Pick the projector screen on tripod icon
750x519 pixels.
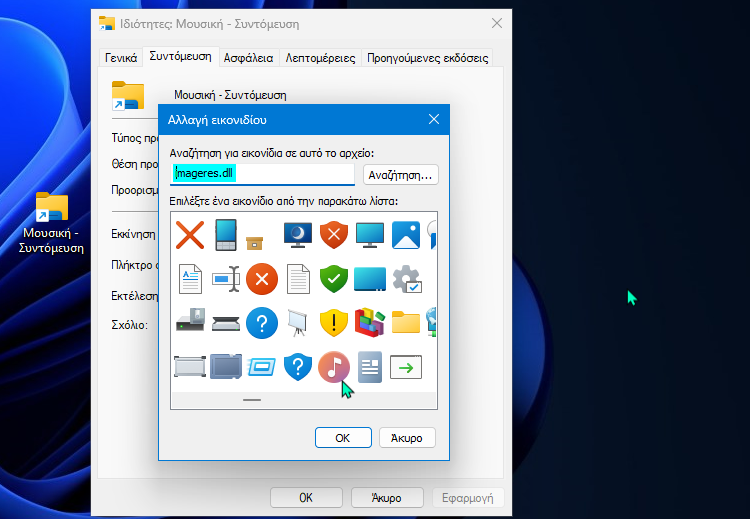tap(298, 323)
